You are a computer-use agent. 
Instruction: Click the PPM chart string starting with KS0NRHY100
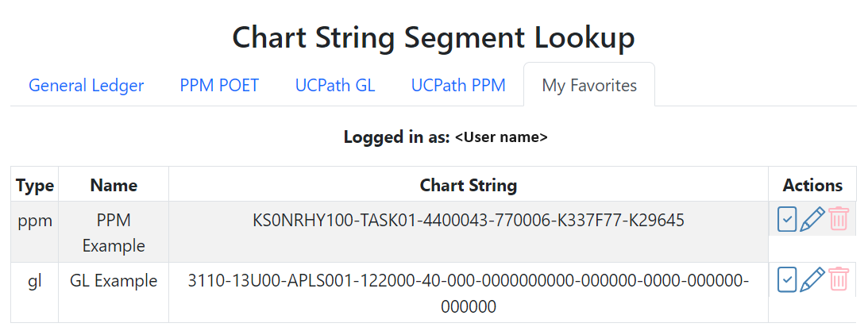(x=468, y=221)
